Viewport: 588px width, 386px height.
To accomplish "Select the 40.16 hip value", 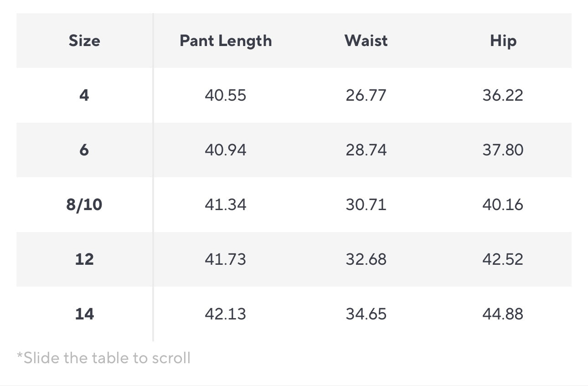I will point(503,205).
